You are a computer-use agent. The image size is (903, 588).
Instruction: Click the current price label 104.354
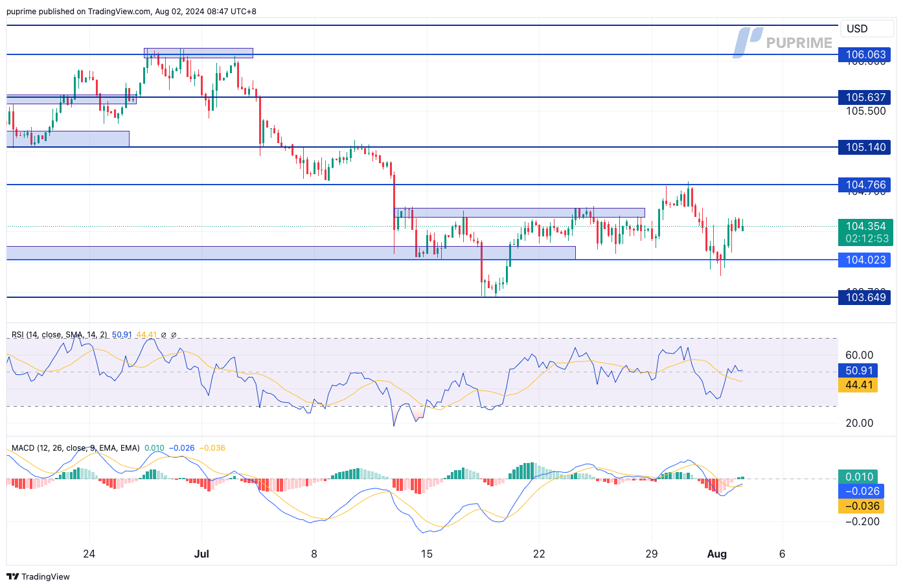click(x=865, y=226)
